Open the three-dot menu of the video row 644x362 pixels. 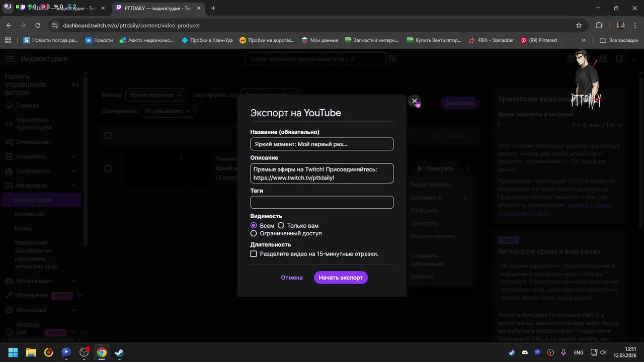point(468,169)
